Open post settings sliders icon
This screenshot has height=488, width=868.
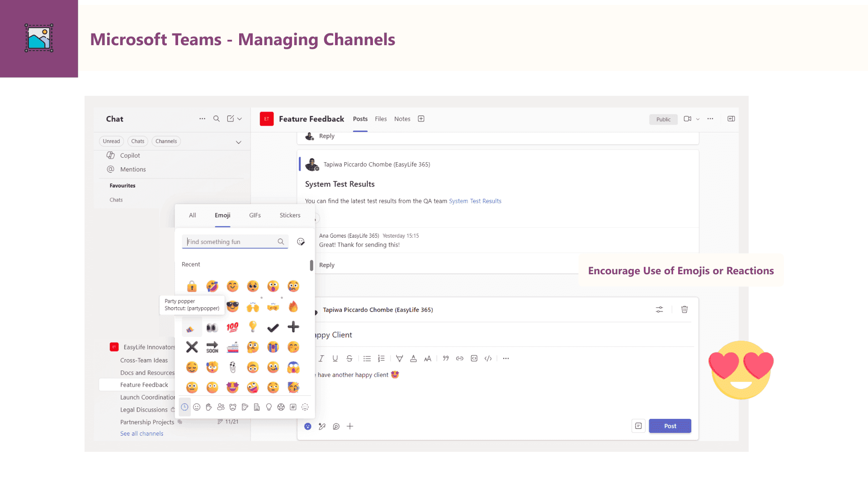[660, 310]
